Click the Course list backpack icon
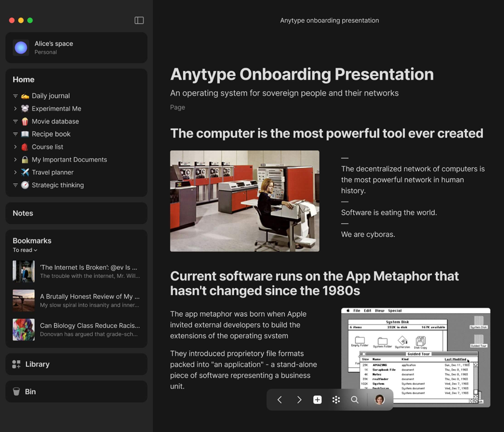The image size is (504, 432). [25, 147]
